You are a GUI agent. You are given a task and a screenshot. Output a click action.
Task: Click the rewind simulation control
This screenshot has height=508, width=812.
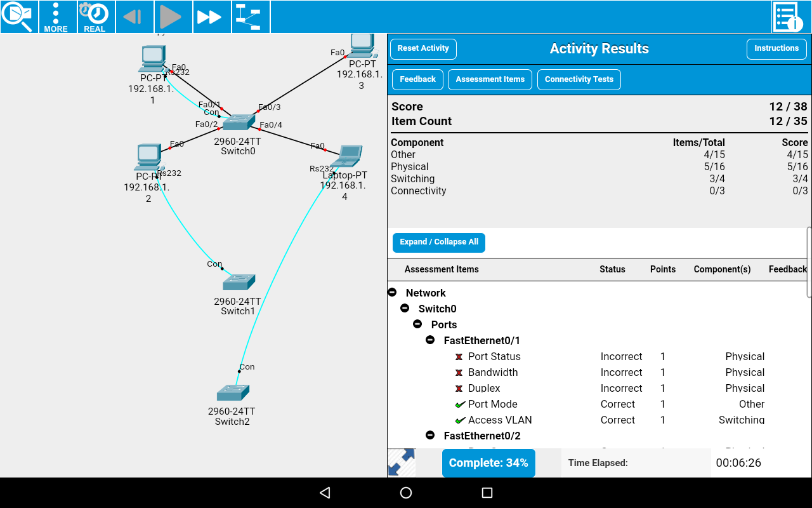click(x=134, y=17)
